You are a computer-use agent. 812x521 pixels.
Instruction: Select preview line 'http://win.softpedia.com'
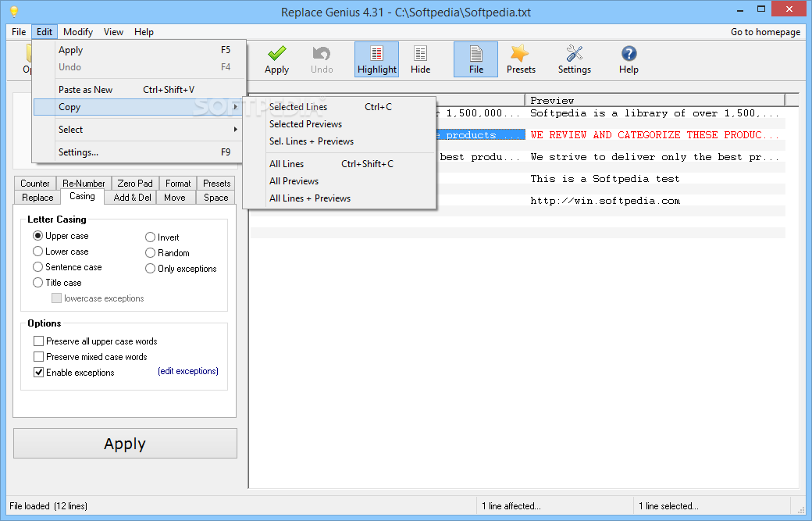[x=655, y=201]
